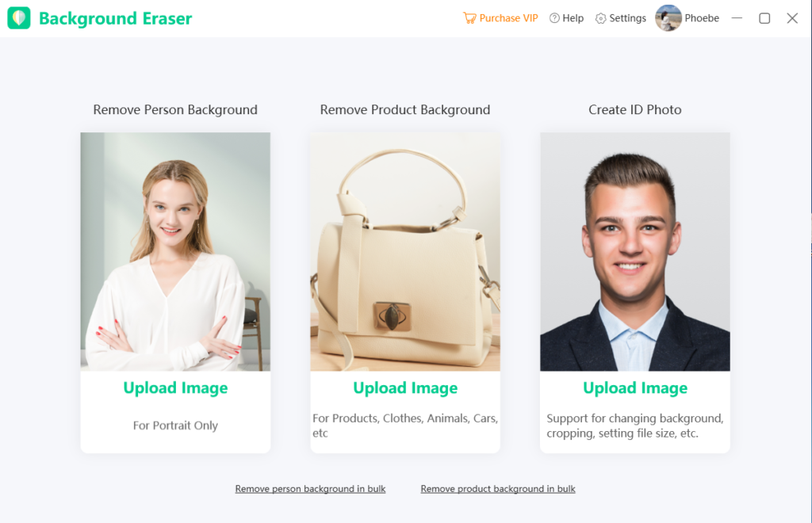
Task: Click the For Portrait Only description
Action: (x=175, y=426)
